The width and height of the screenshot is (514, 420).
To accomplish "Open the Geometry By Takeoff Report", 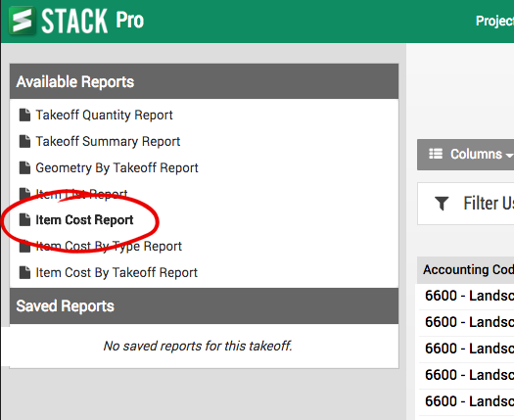I will [x=117, y=167].
